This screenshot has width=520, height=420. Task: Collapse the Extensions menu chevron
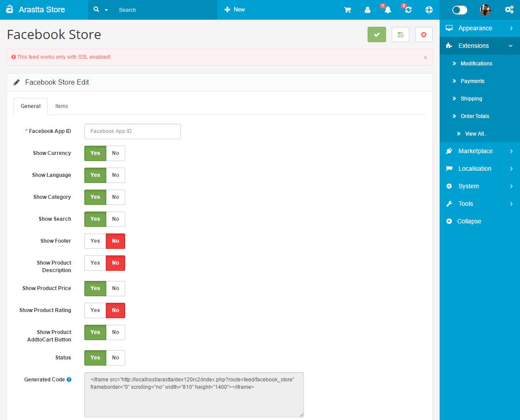coord(511,46)
